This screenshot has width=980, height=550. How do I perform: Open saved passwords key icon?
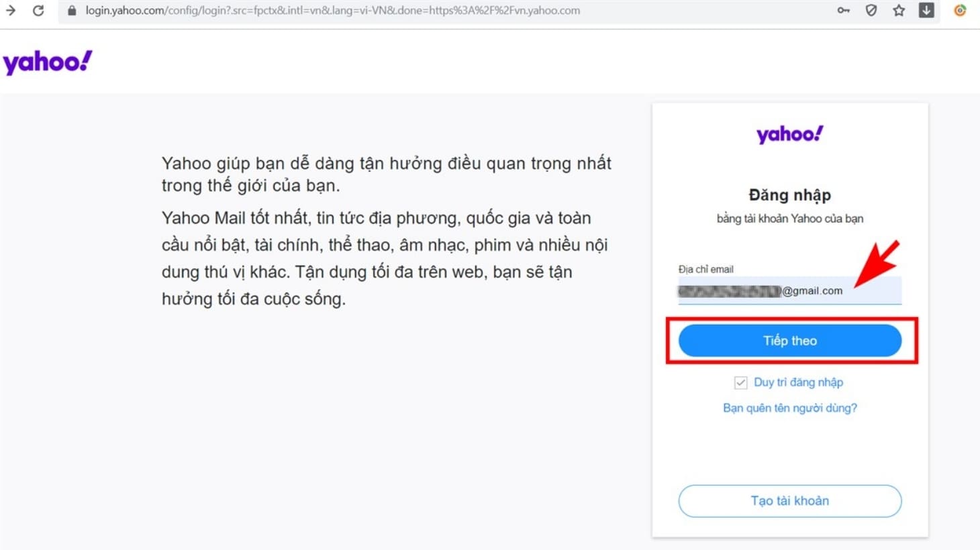[843, 10]
